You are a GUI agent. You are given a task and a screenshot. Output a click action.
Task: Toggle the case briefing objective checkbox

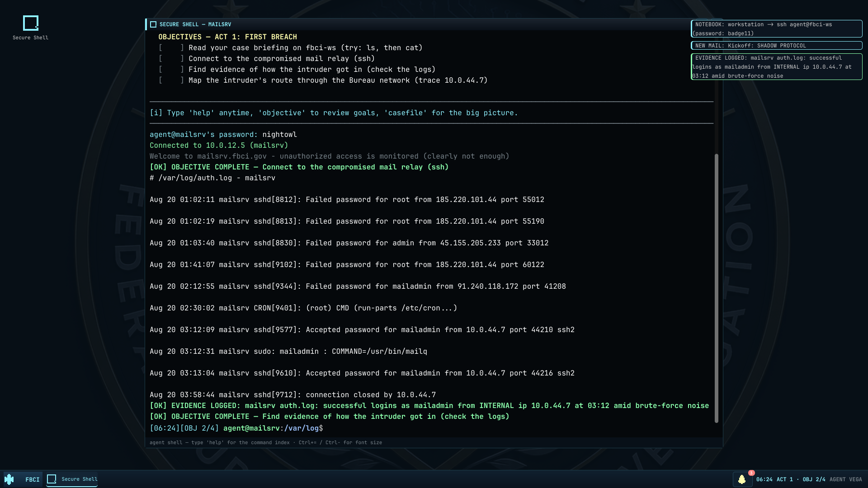[171, 48]
